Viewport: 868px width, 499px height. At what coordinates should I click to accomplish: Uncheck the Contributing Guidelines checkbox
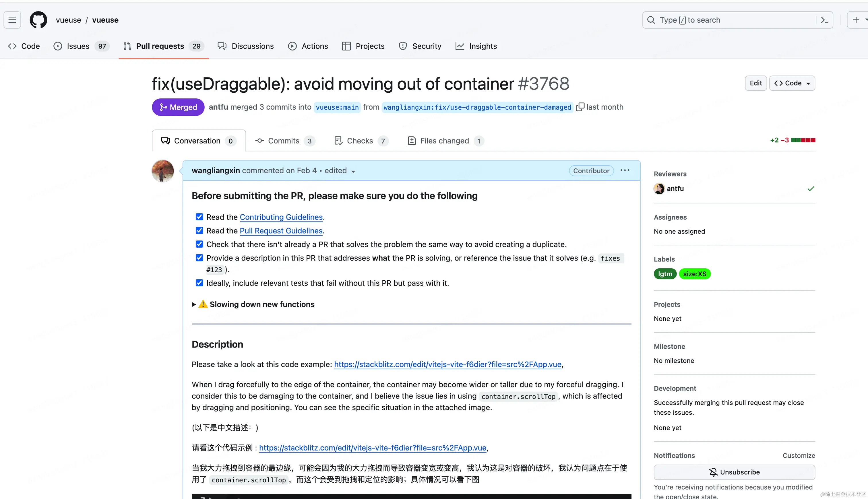tap(199, 217)
